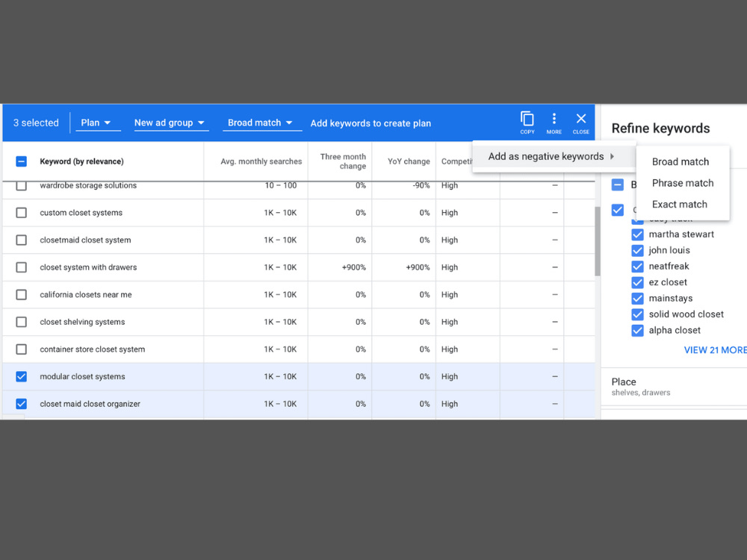
Task: Check the wardrobe storage solutions row
Action: click(x=22, y=185)
